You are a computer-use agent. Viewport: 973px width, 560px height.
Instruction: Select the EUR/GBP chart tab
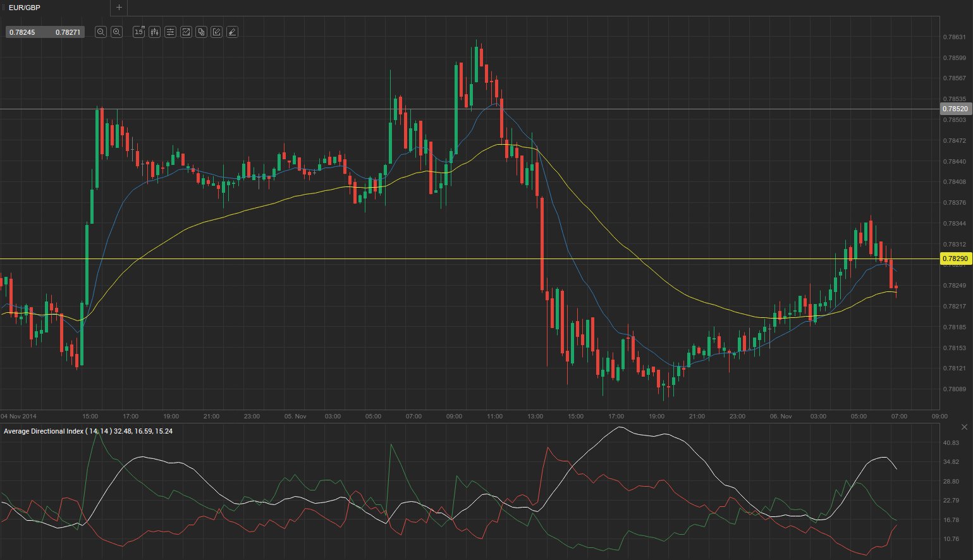(25, 8)
